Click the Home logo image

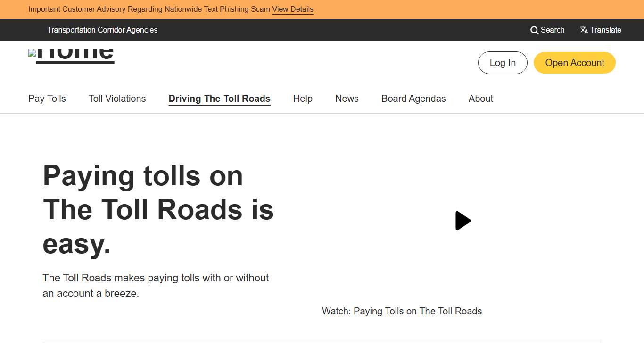click(71, 53)
